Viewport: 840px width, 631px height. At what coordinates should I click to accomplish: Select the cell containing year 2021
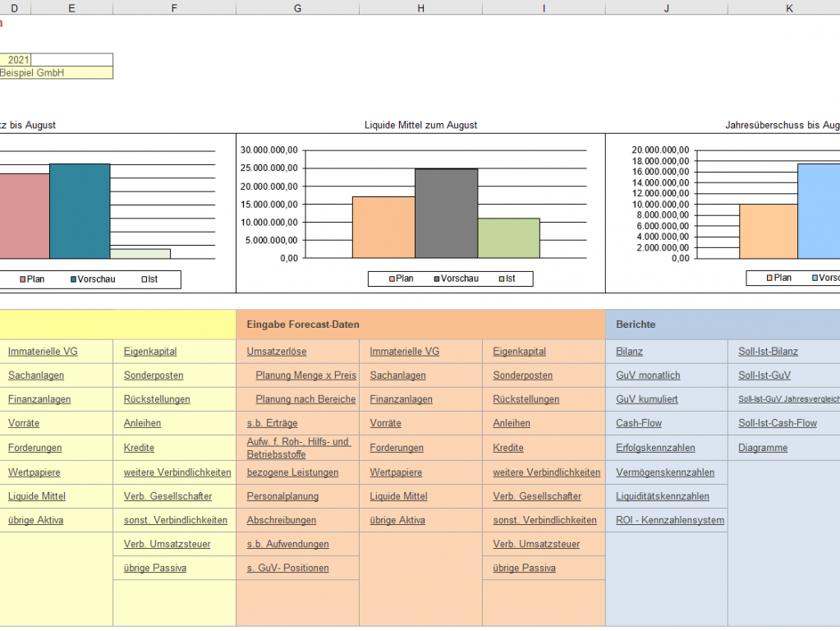coord(18,60)
